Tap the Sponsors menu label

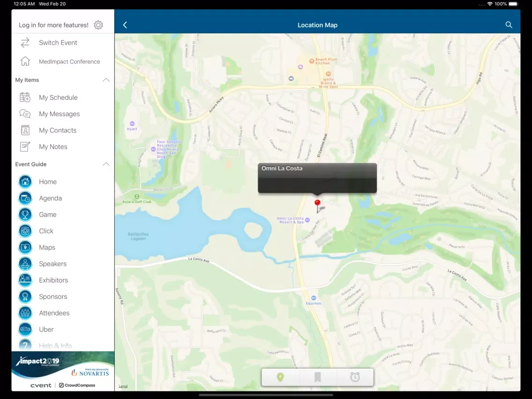[x=53, y=296]
